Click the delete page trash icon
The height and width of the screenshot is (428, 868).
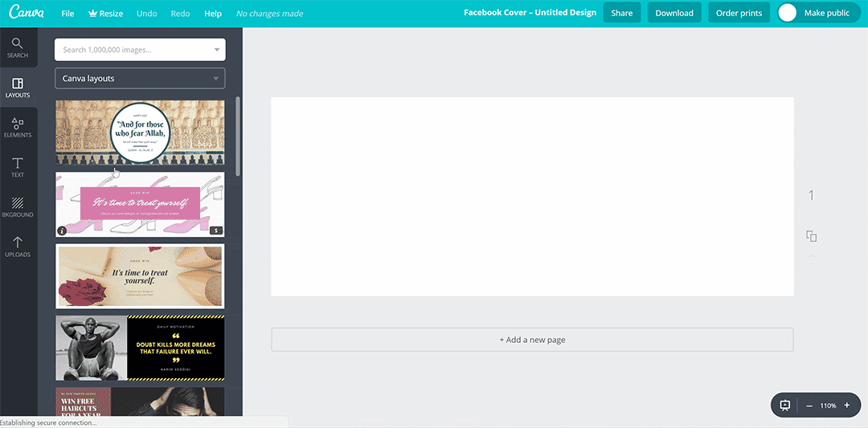click(812, 260)
